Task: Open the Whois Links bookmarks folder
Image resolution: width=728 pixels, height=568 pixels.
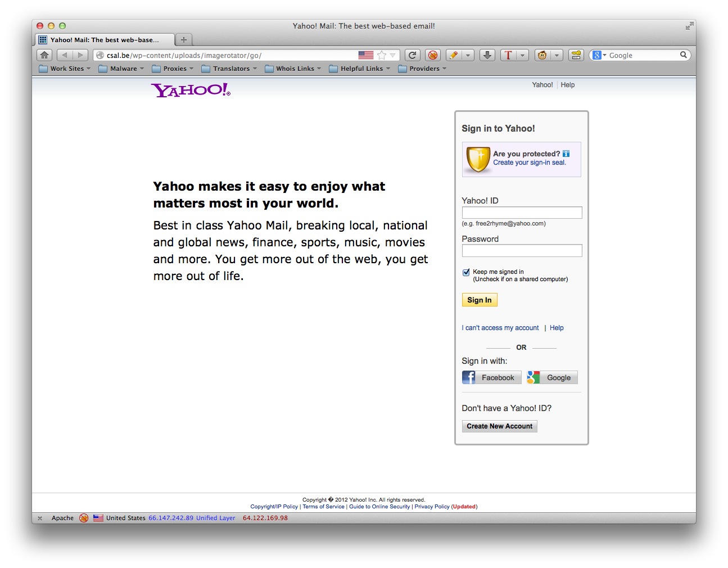Action: [293, 69]
